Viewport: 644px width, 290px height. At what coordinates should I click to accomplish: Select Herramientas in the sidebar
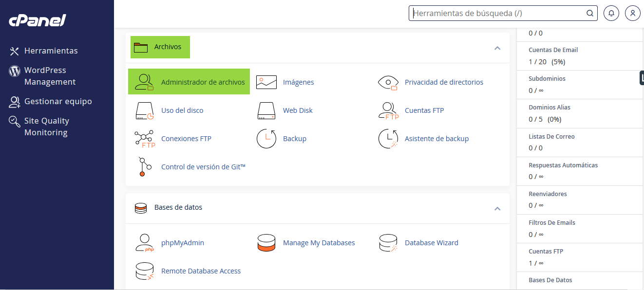[43, 51]
